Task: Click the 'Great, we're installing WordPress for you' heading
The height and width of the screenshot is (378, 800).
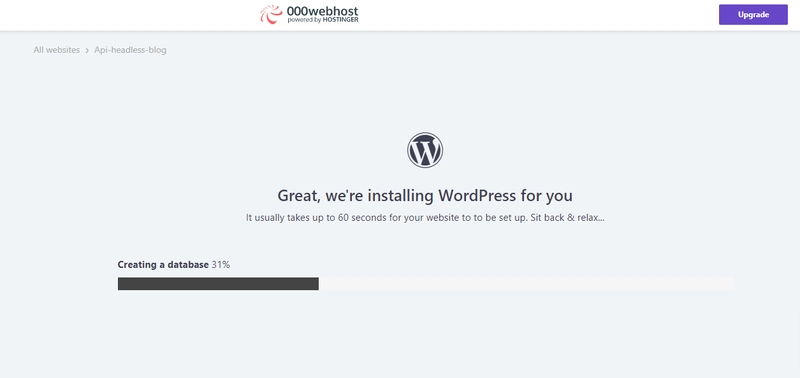Action: tap(425, 196)
